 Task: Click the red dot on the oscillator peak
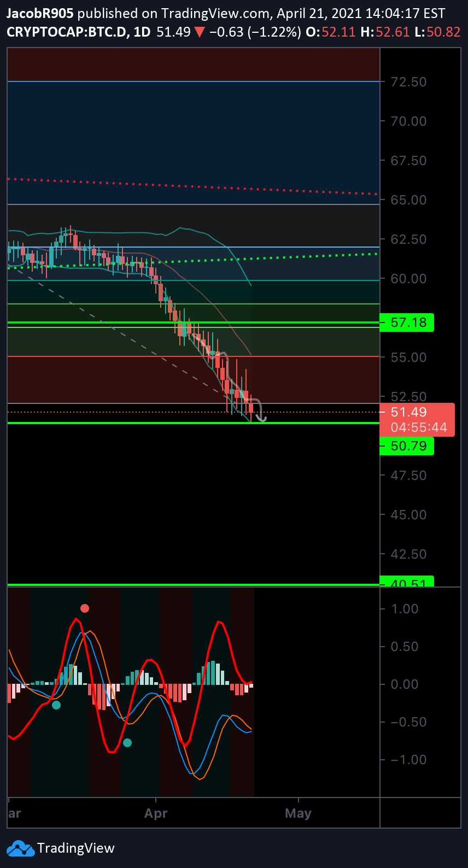pos(84,608)
